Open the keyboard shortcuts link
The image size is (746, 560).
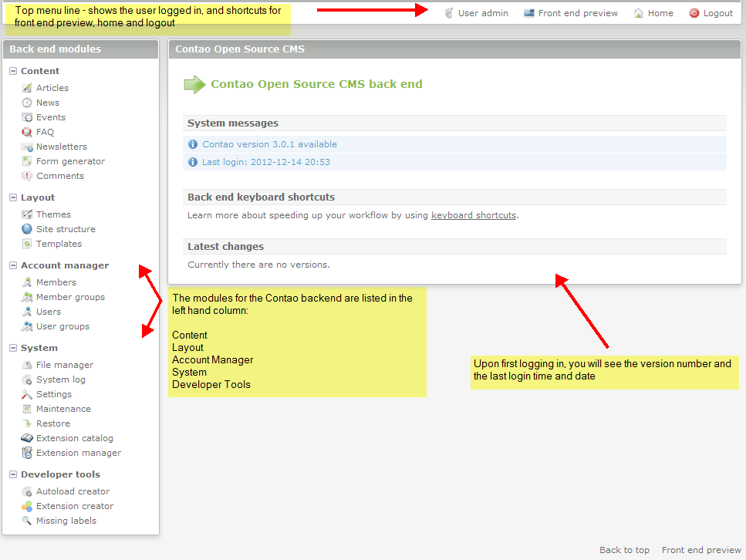click(473, 215)
